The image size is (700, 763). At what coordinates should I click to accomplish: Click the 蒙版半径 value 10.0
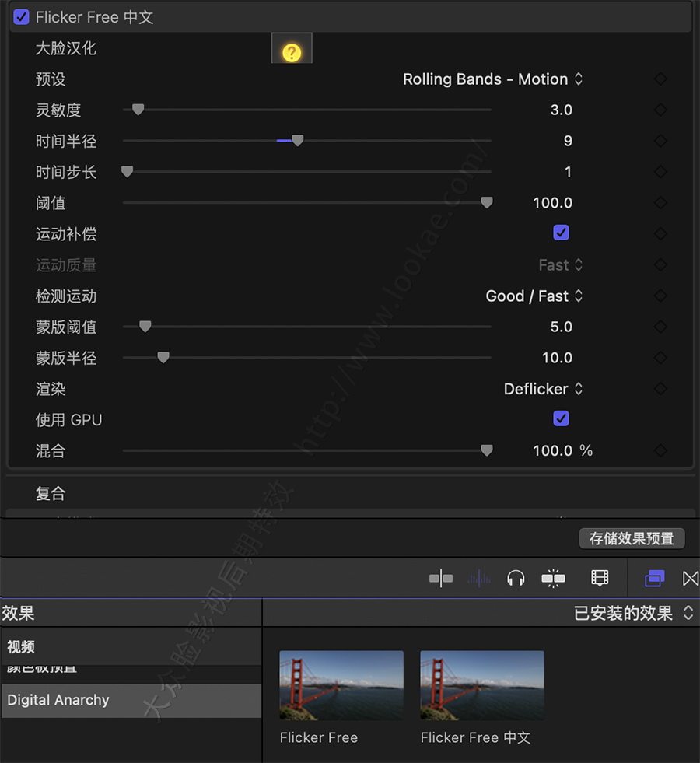tap(557, 358)
